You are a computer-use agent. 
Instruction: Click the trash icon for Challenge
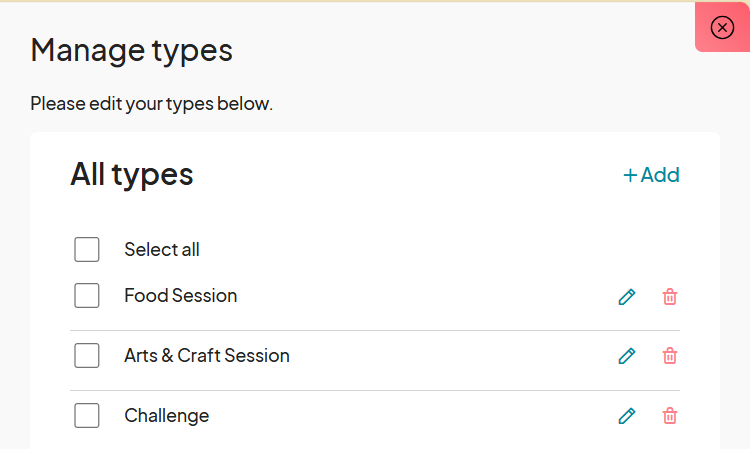pyautogui.click(x=670, y=416)
